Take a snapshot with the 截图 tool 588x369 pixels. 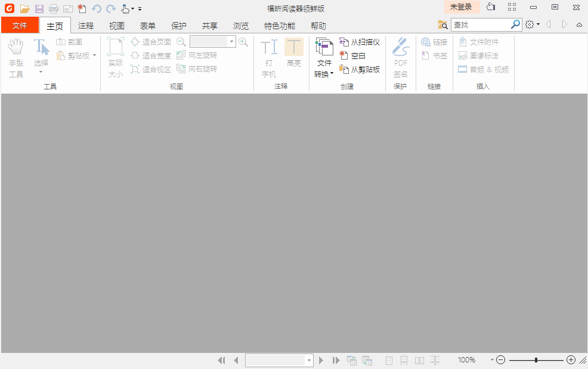(x=70, y=41)
